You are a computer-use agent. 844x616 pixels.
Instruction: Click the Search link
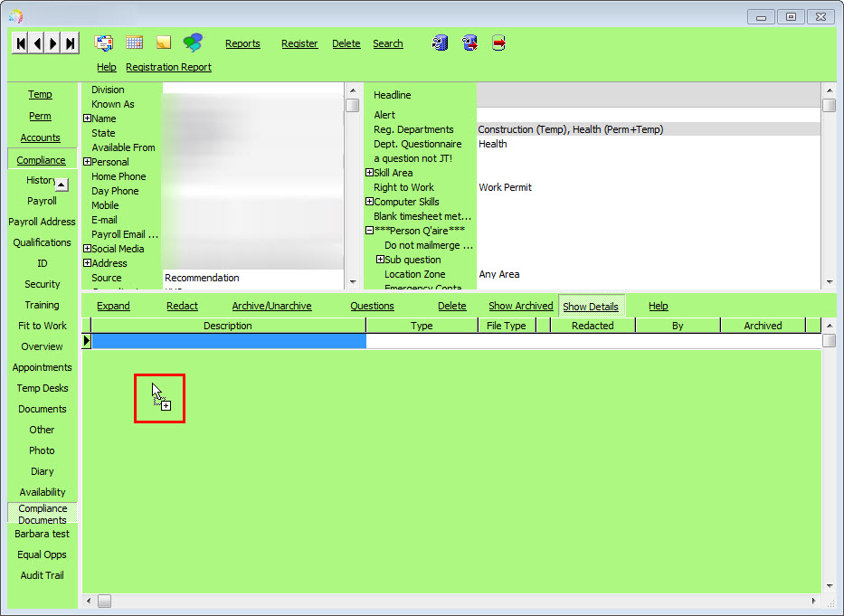pos(388,43)
